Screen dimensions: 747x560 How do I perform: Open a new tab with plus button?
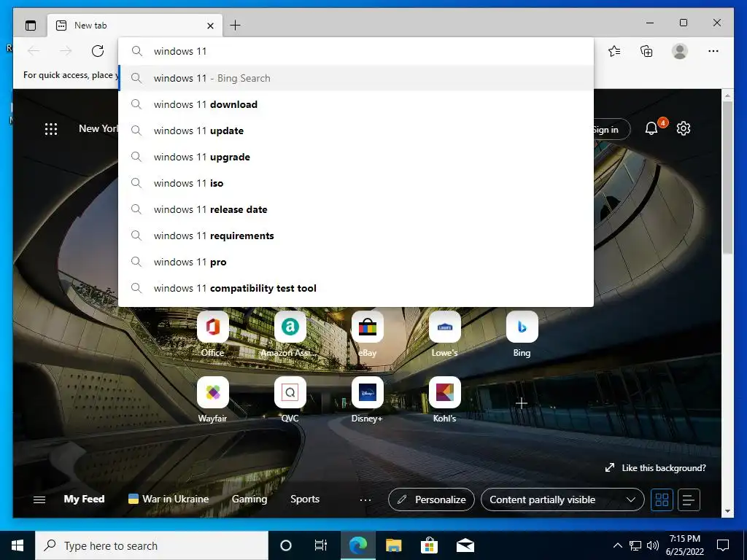[236, 26]
